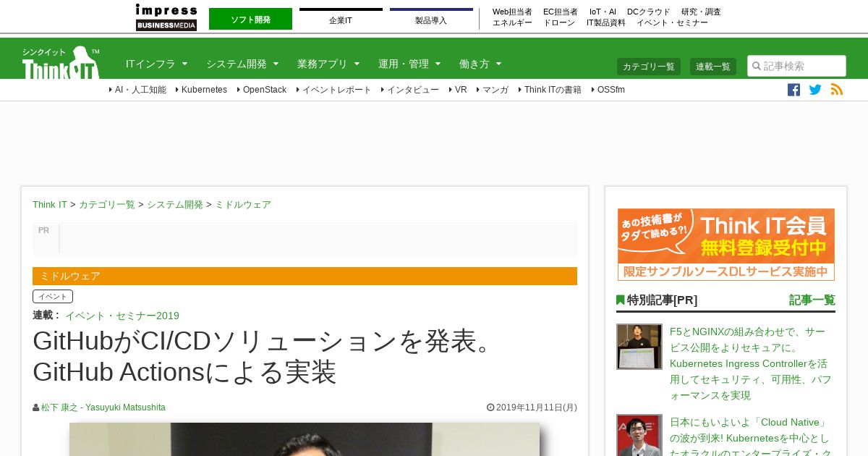This screenshot has width=868, height=456.
Task: Expand the 働き方 dropdown menu
Action: [480, 64]
